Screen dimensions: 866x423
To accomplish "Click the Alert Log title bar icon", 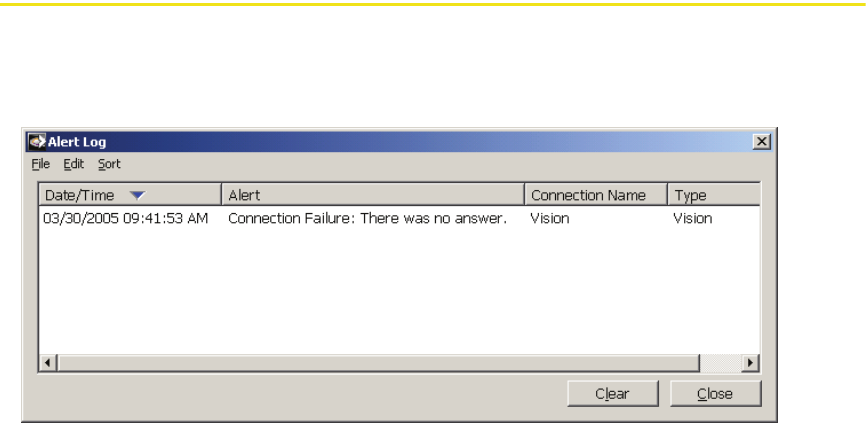I will pos(37,142).
